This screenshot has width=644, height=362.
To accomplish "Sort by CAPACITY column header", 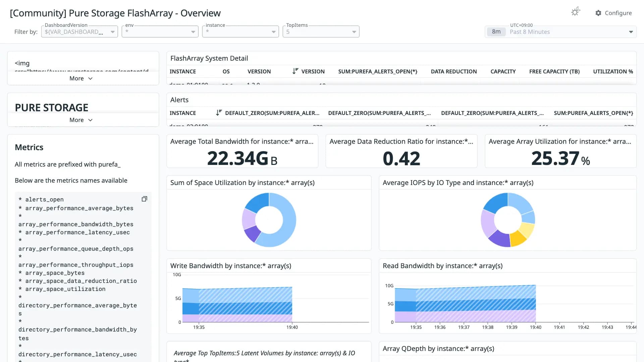I will coord(503,71).
